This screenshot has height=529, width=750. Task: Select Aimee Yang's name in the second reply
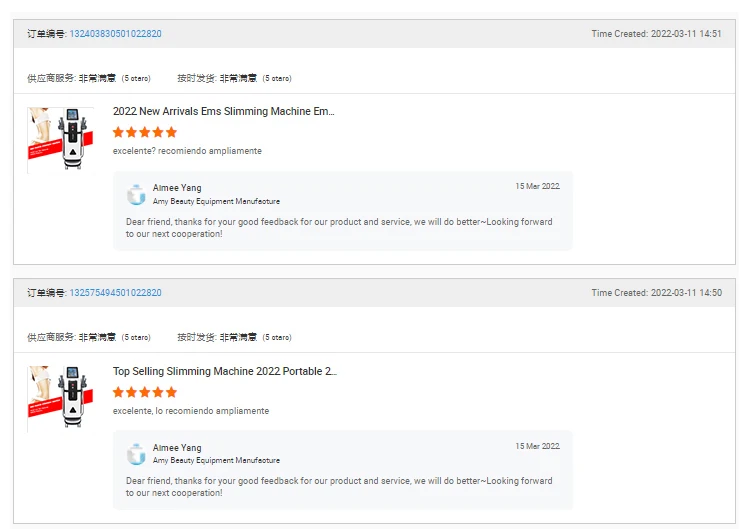tap(177, 448)
